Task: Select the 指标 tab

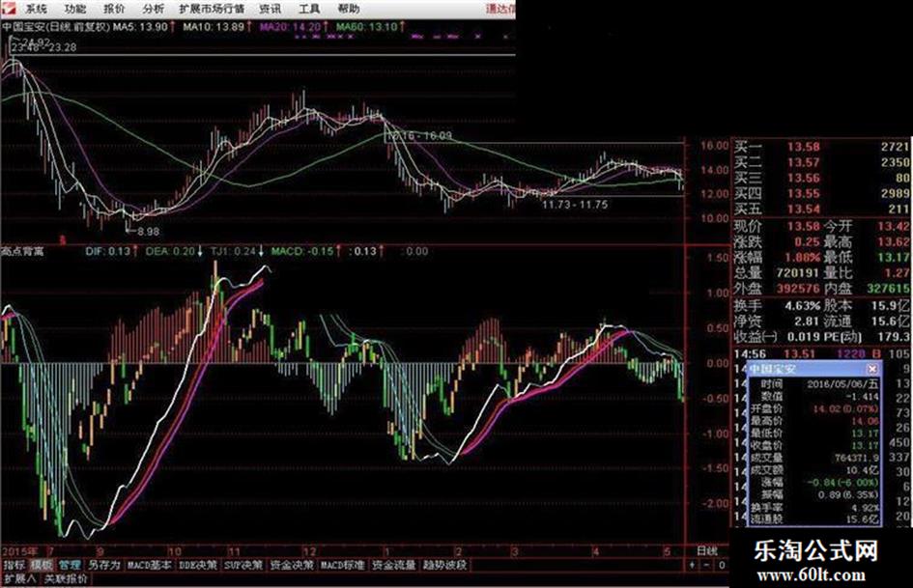Action: (x=14, y=565)
